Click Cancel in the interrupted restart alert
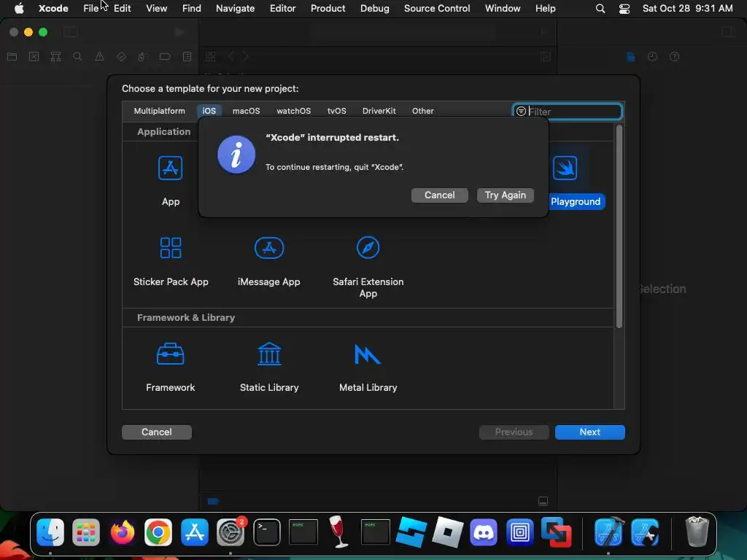Image resolution: width=747 pixels, height=560 pixels. pyautogui.click(x=439, y=195)
